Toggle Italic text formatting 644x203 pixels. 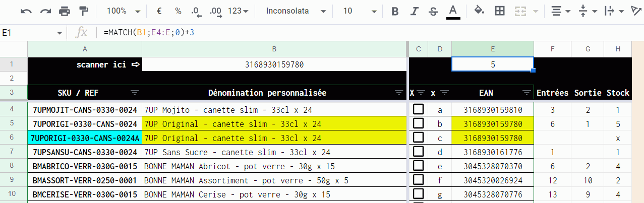click(x=414, y=11)
